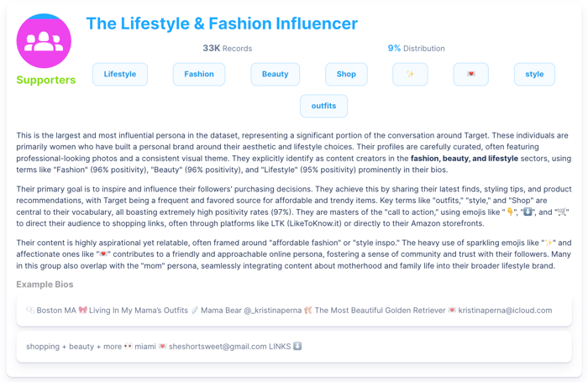The height and width of the screenshot is (382, 588).
Task: Click the down arrow emoji after LINKS
Action: coord(297,346)
